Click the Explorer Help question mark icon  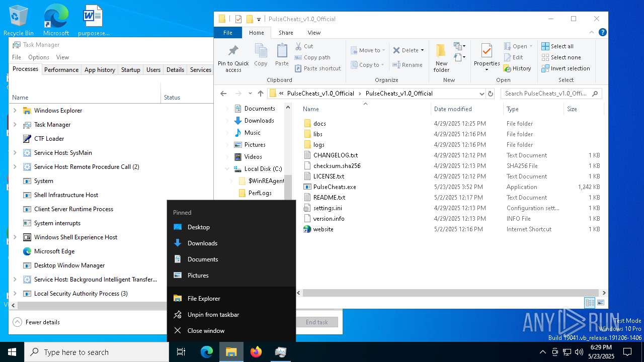pos(602,32)
